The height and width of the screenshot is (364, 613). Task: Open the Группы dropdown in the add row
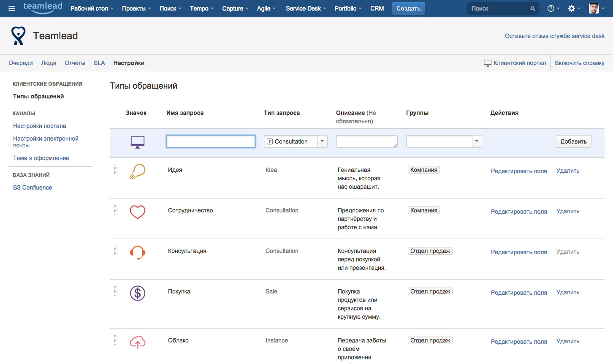click(x=476, y=141)
